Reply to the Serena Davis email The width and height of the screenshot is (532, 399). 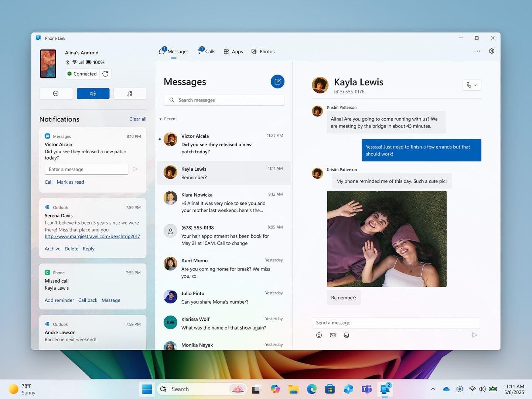[89, 249]
